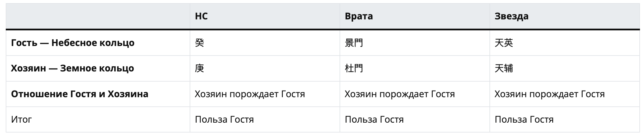Click Хозяин порождает Гостя under Врата
Screen dimensions: 644x140
[400, 94]
